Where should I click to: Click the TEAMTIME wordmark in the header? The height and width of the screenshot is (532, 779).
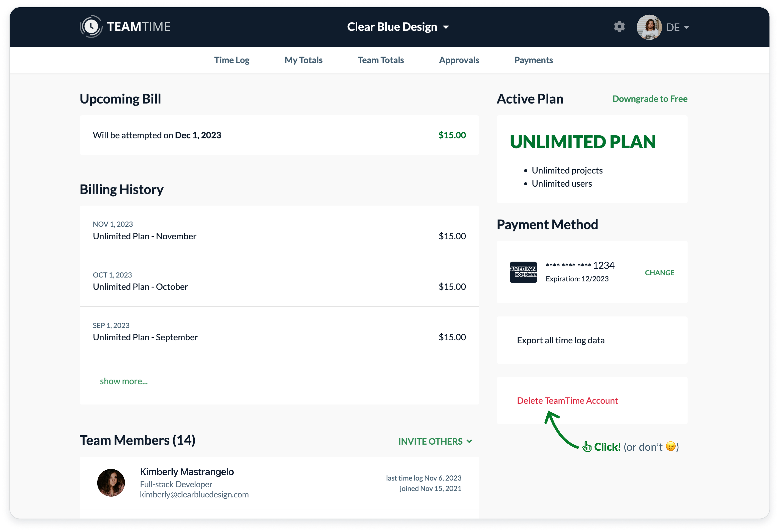139,27
